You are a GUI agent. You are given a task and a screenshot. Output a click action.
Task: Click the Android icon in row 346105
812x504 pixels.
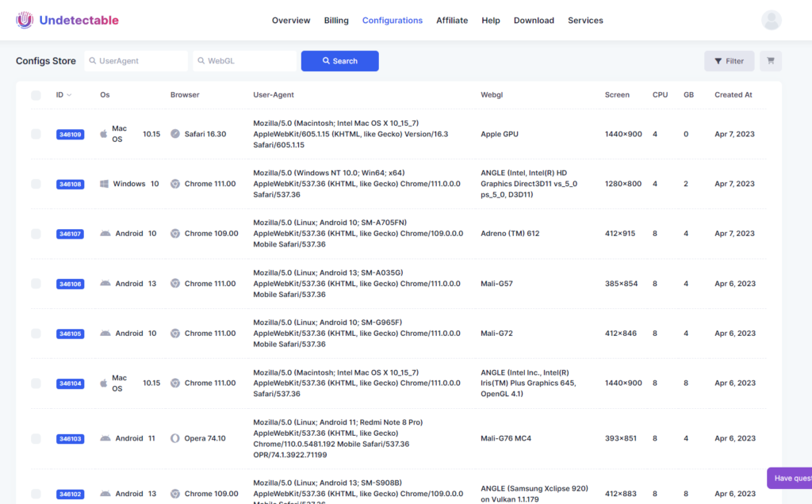(105, 334)
